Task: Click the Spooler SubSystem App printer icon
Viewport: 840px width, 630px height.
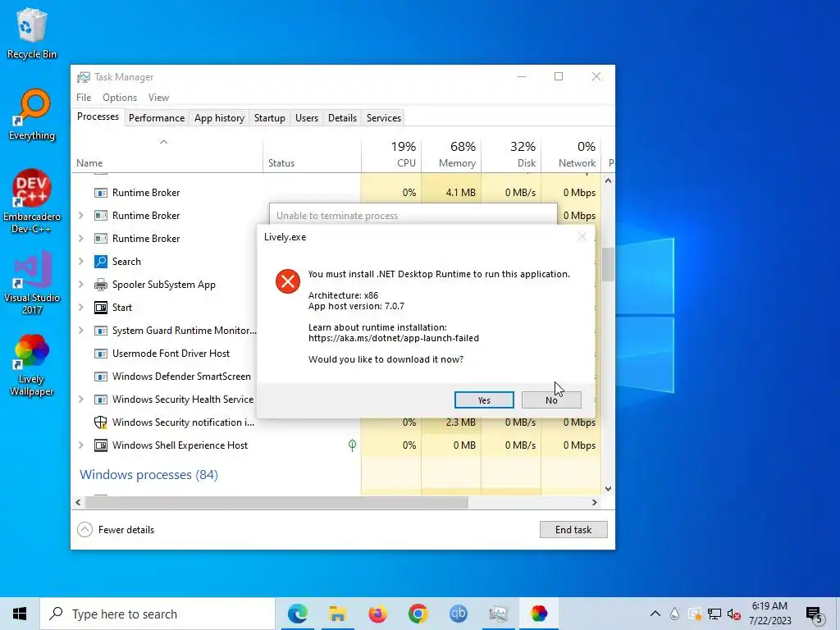Action: [101, 285]
